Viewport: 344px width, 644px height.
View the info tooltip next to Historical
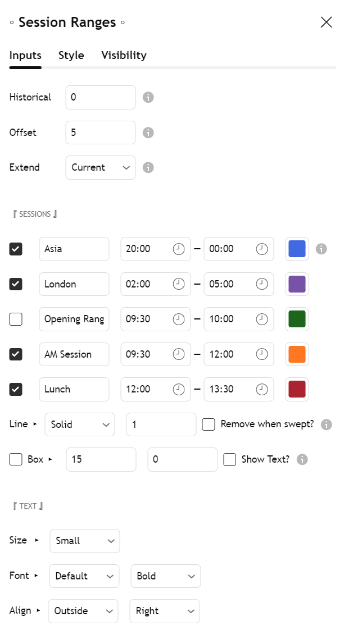click(x=148, y=97)
